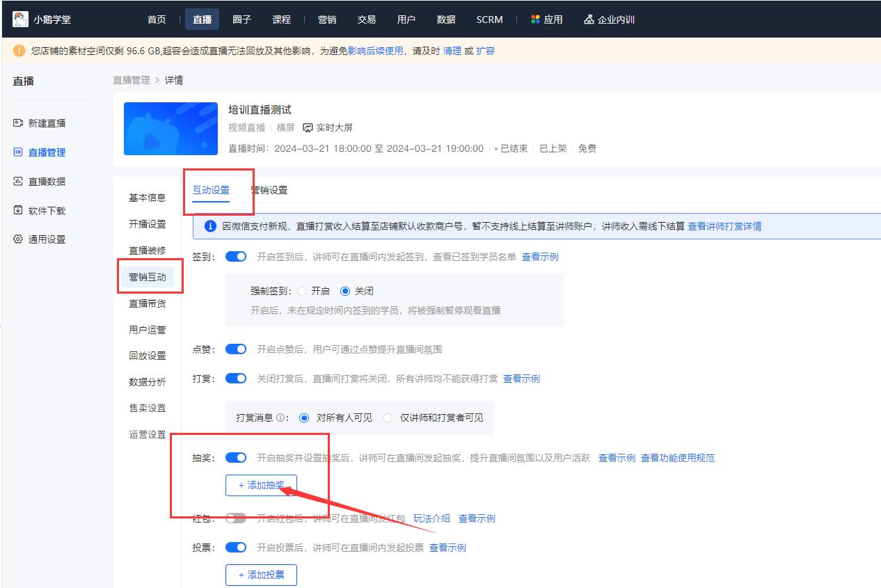Screen dimensions: 881x588
Task: Disable the 签到 toggle switch
Action: [236, 256]
